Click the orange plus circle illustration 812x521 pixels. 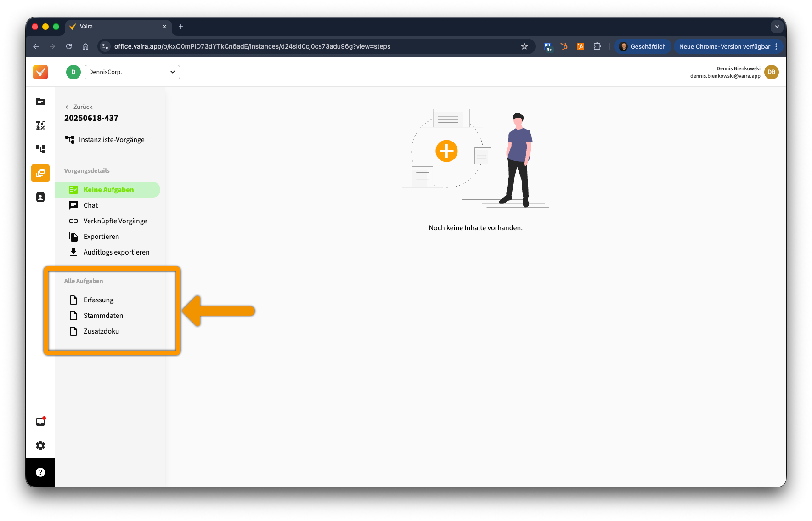[x=446, y=151]
